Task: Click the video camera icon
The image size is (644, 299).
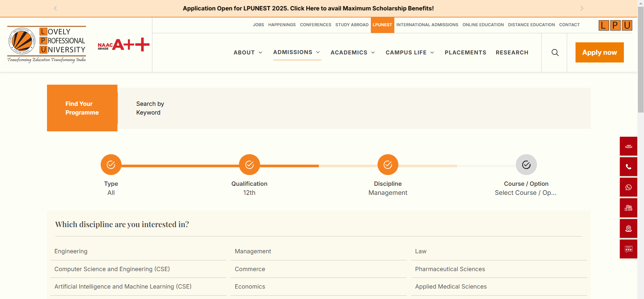Action: coord(628,208)
